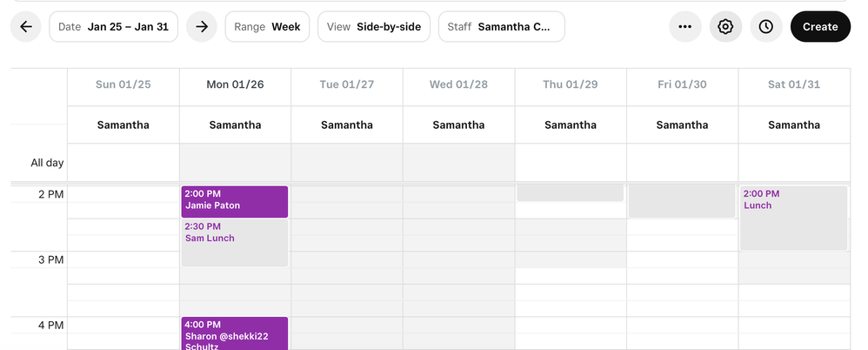Screen dimensions: 868x350
Task: Open the Staff Samantha selector
Action: pos(501,27)
